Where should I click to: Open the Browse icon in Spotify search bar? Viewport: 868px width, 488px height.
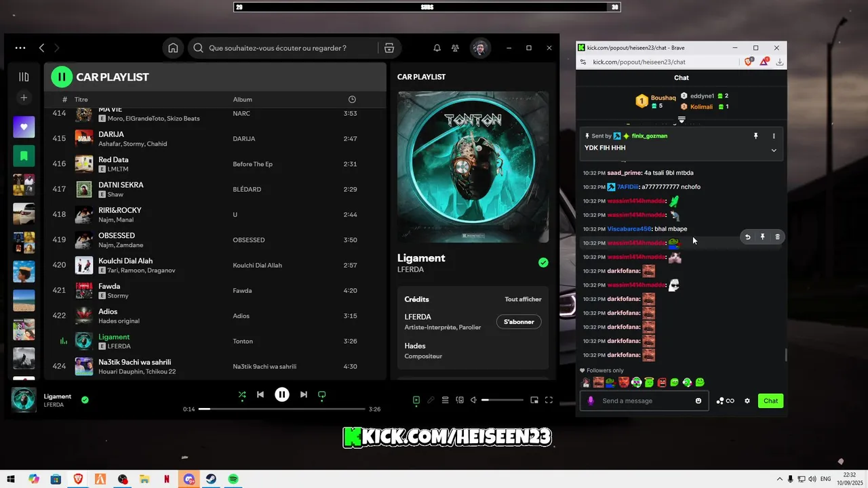pyautogui.click(x=389, y=48)
